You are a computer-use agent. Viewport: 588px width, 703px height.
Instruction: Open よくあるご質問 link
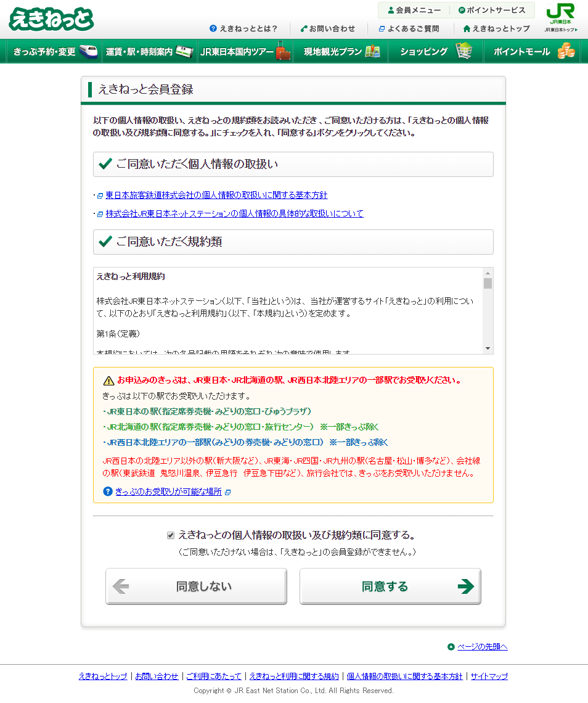point(413,29)
